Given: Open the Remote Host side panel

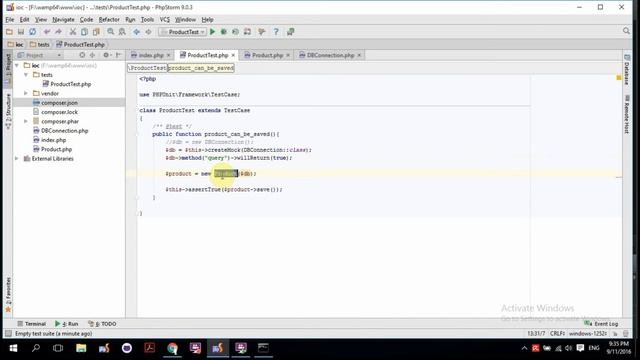Looking at the screenshot, I should coord(627,115).
